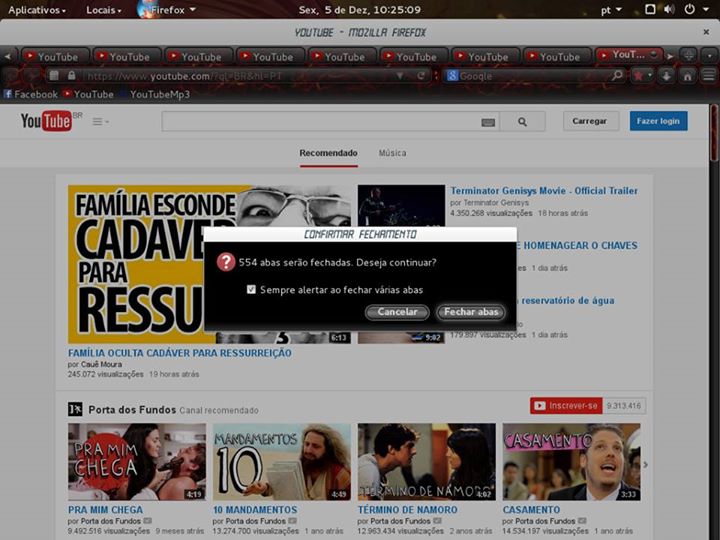Open the URL history dropdown arrow
The height and width of the screenshot is (540, 720).
(399, 75)
